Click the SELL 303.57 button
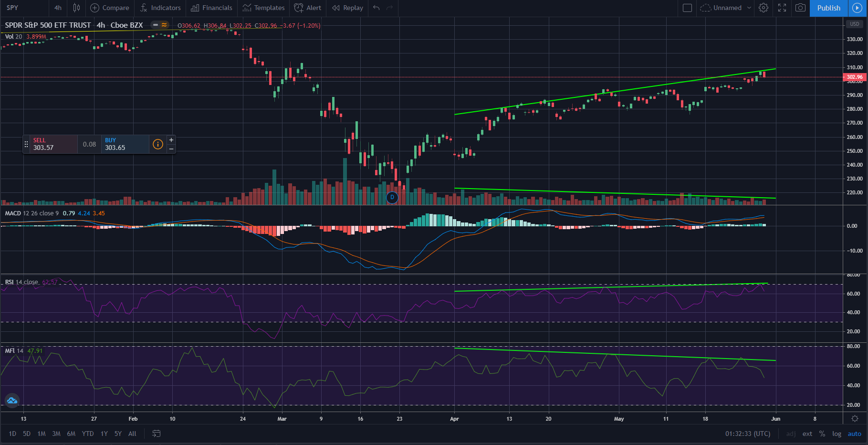 (53, 144)
